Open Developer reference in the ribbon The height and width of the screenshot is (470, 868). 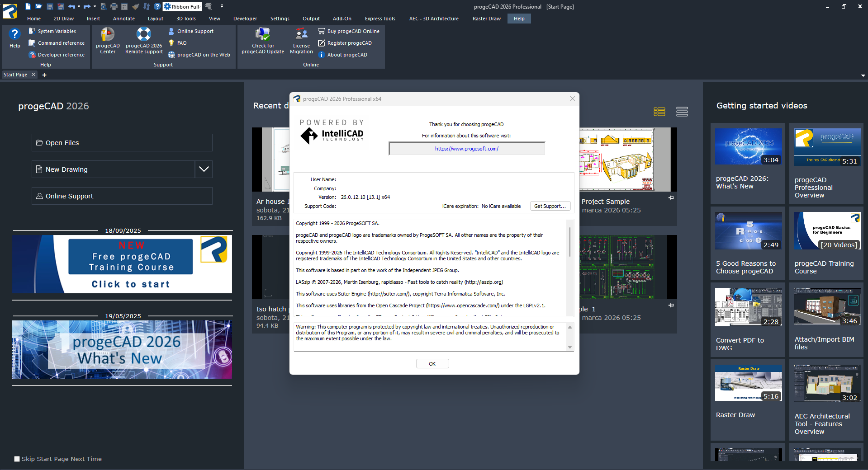(57, 55)
